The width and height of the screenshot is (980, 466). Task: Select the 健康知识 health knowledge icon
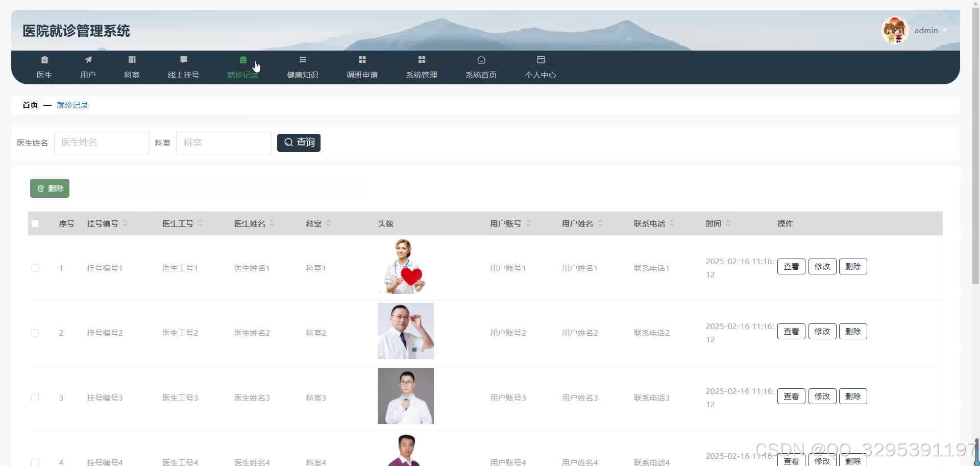tap(302, 67)
